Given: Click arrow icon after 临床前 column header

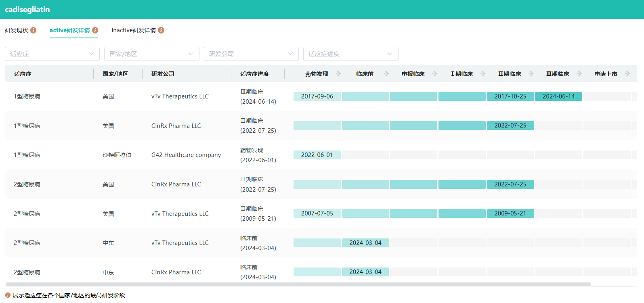Looking at the screenshot, I should tap(386, 74).
